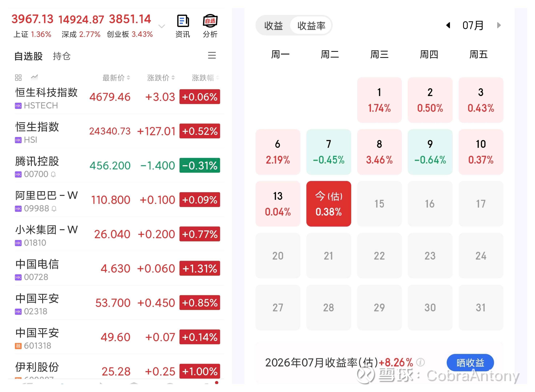
Task: Select July 2 with 0.50%
Action: pyautogui.click(x=430, y=100)
